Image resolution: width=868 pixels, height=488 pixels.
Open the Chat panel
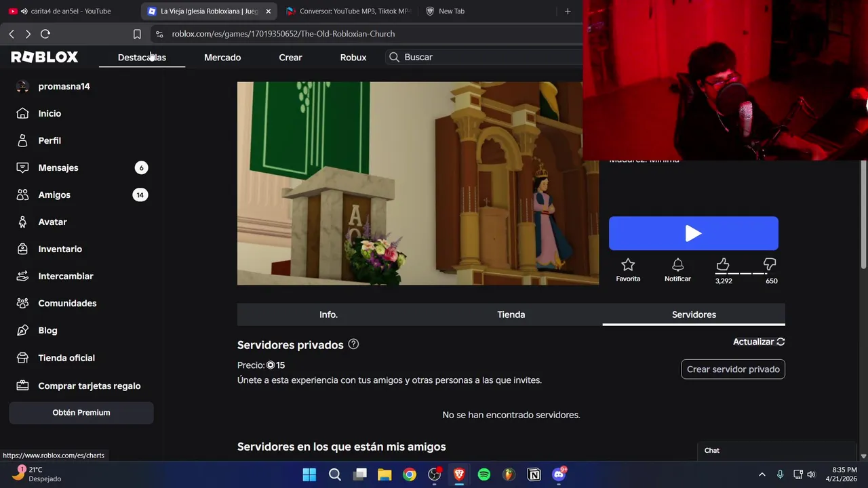[777, 451]
